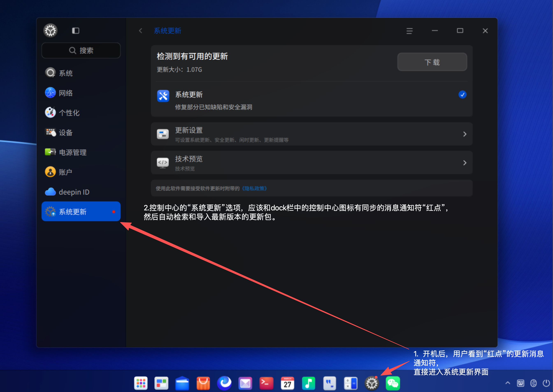Select 个性化 in the sidebar
Viewport: 553px width, 392px height.
[81, 113]
